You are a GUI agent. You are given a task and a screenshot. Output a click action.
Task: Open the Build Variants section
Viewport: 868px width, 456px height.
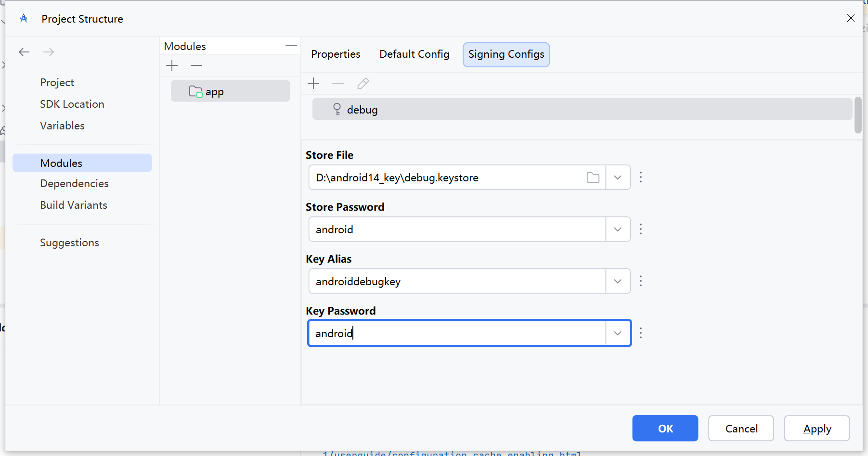pyautogui.click(x=74, y=205)
